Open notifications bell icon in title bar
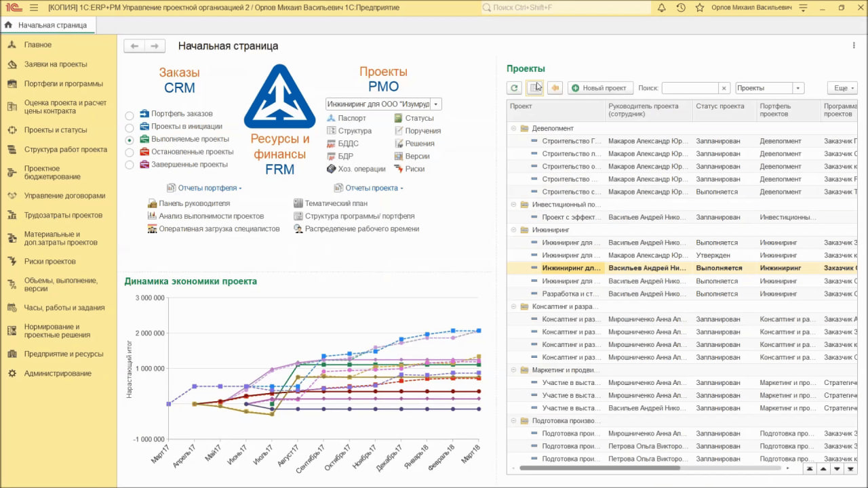 [662, 8]
